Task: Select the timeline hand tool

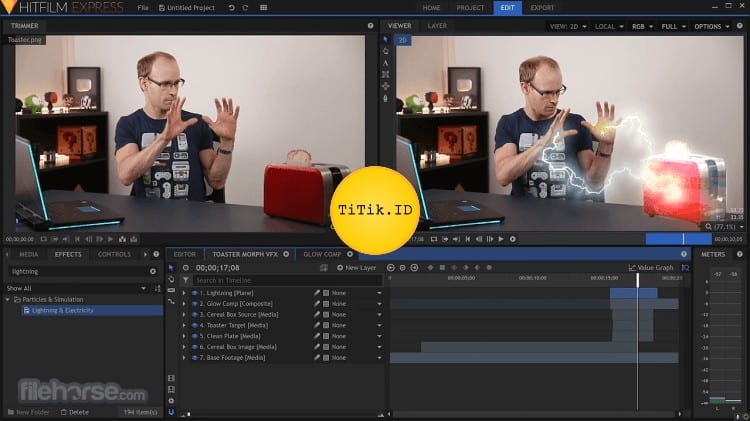Action: pos(171,279)
